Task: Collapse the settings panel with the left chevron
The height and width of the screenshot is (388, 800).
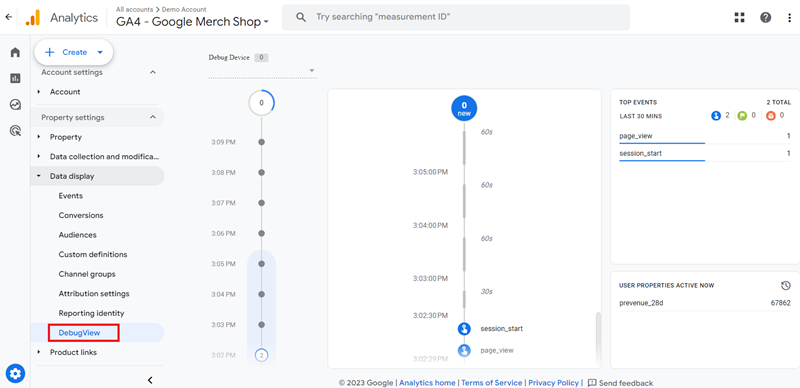Action: click(x=150, y=380)
